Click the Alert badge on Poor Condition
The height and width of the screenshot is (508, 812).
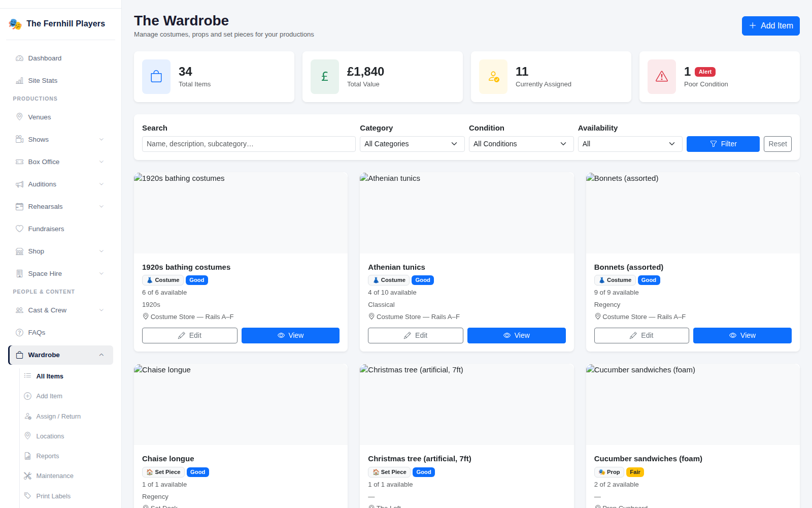click(705, 72)
